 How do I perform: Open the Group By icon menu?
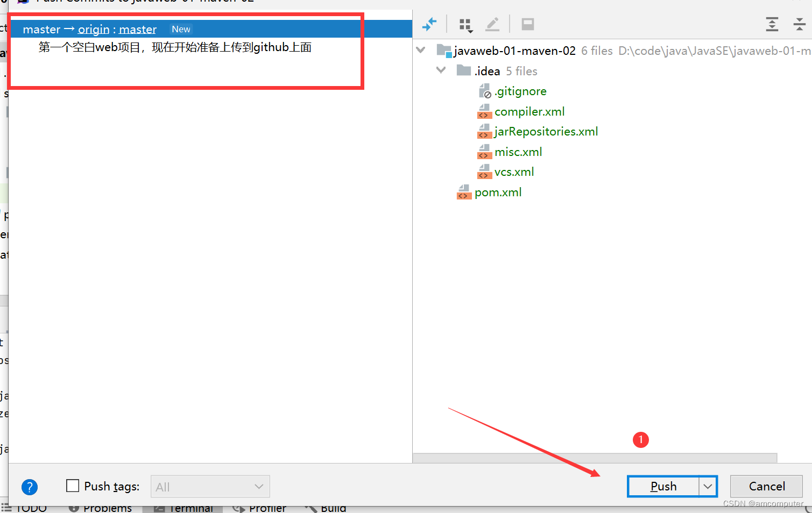click(x=465, y=25)
